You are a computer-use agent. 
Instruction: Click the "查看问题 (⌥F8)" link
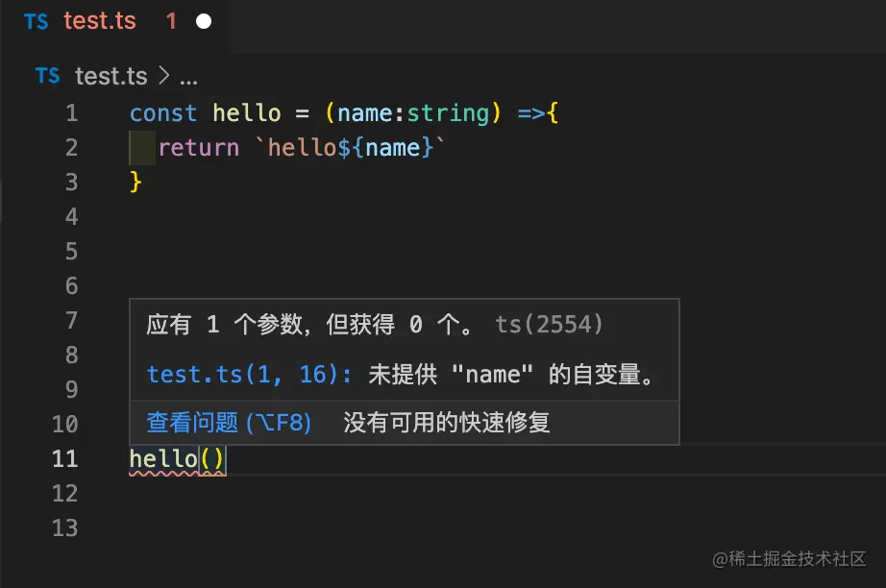pyautogui.click(x=229, y=423)
